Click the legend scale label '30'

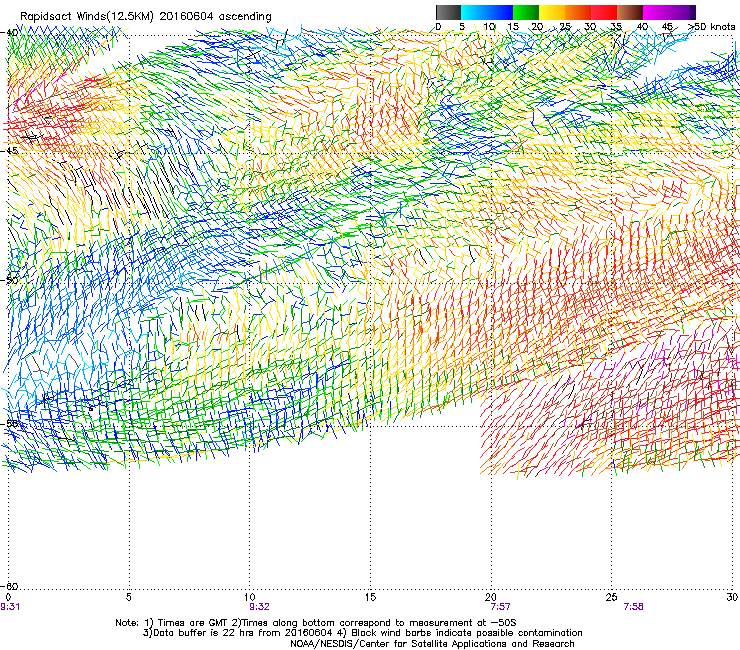coord(590,26)
